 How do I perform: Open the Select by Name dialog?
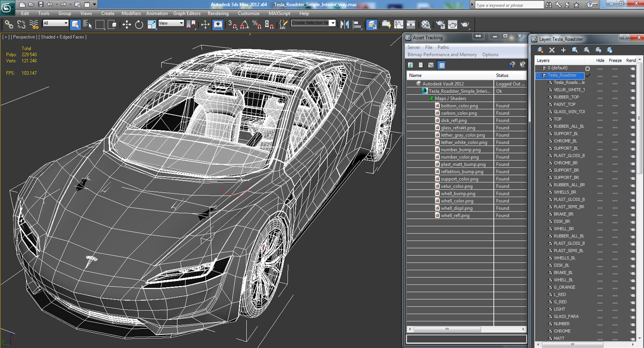pyautogui.click(x=87, y=24)
